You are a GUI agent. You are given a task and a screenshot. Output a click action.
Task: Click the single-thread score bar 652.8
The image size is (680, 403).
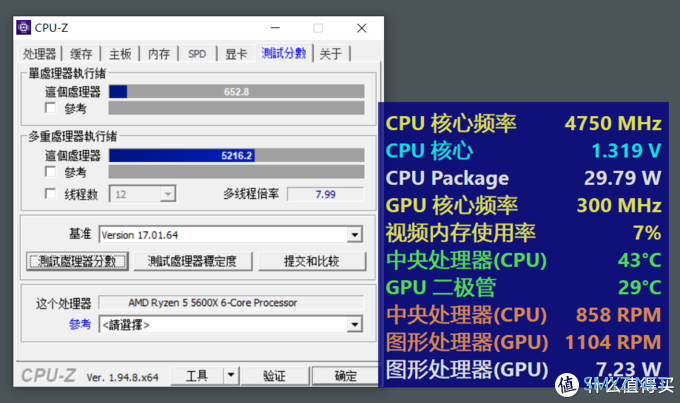click(x=236, y=92)
